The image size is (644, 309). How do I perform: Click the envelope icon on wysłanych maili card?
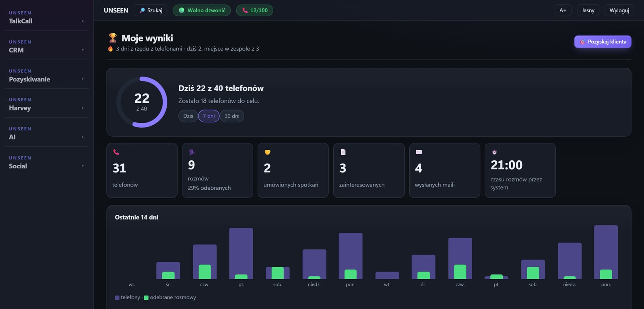tap(419, 152)
